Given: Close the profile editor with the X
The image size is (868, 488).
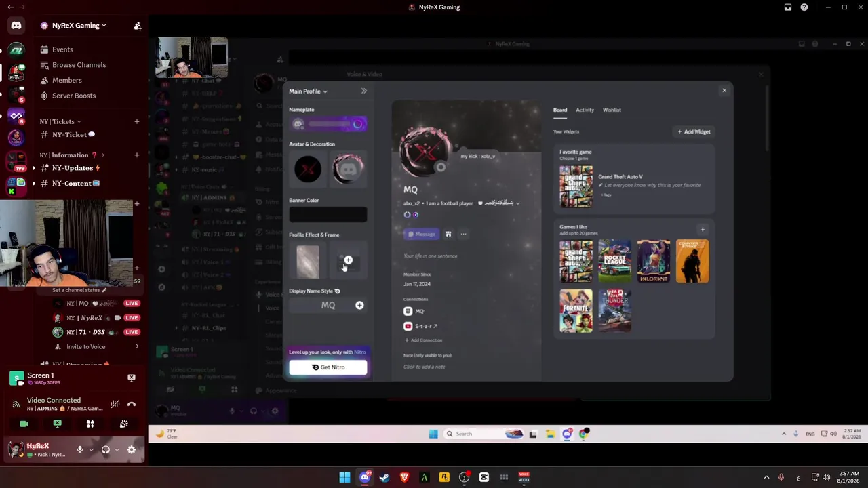Looking at the screenshot, I should [724, 90].
